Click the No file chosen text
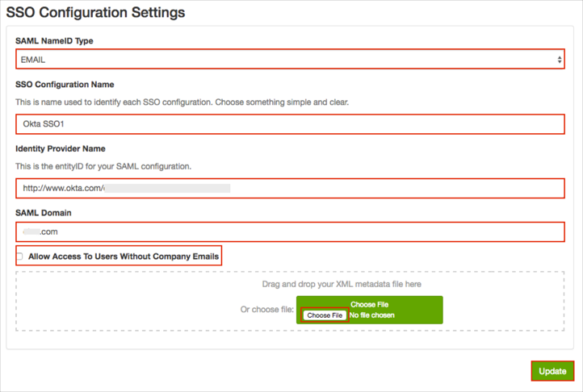583x392 pixels. click(x=372, y=315)
